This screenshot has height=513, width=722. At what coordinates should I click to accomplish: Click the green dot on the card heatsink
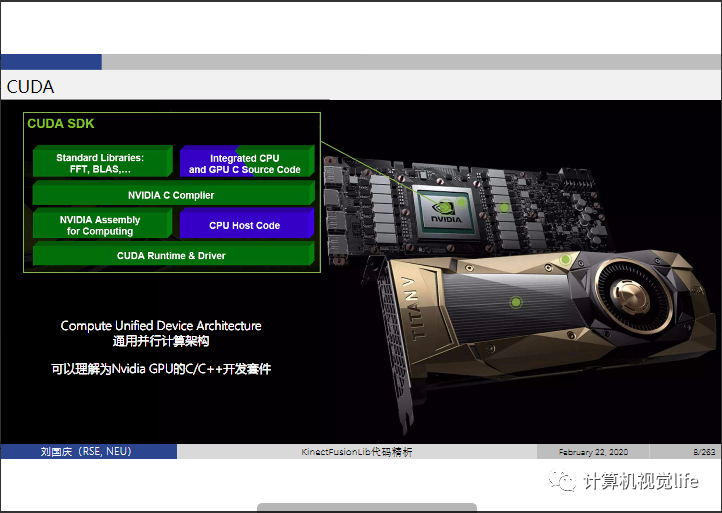click(516, 302)
